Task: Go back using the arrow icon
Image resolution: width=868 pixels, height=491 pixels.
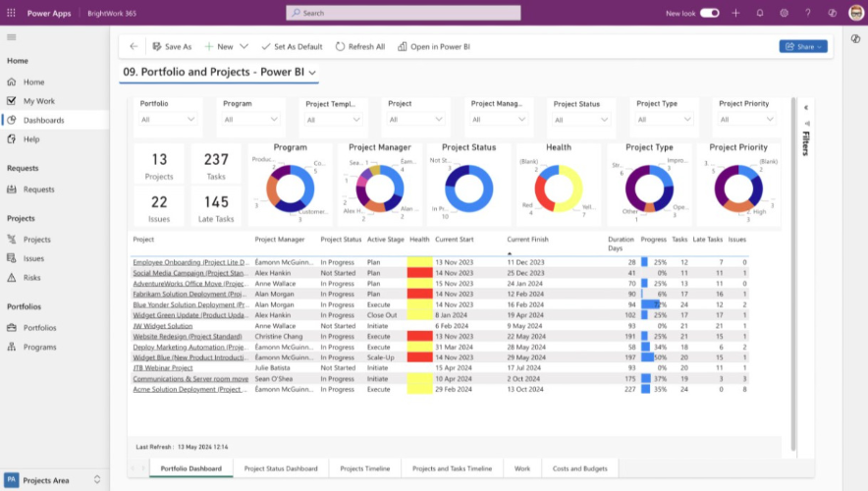Action: [x=134, y=46]
